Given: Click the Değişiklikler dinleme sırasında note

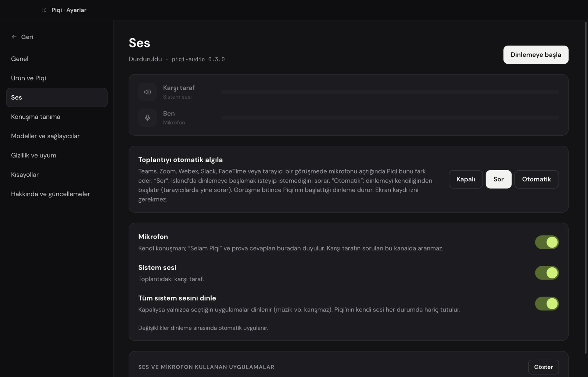Looking at the screenshot, I should 203,328.
